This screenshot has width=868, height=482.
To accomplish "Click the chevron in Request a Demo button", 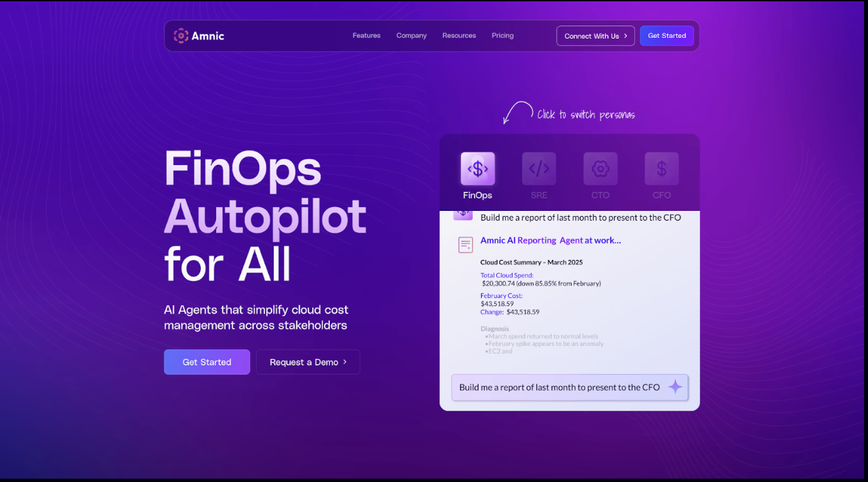I will 345,362.
